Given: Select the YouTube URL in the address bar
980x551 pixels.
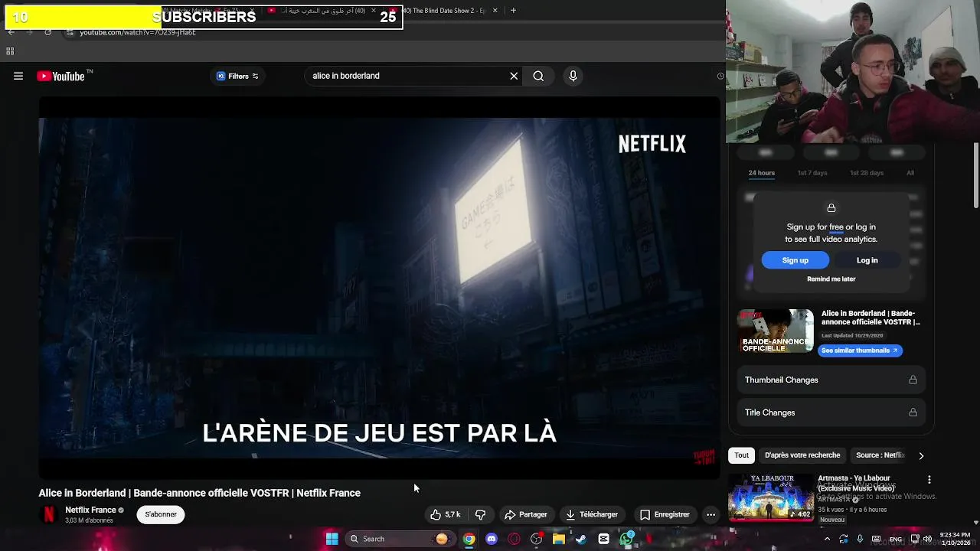Looking at the screenshot, I should tap(138, 32).
